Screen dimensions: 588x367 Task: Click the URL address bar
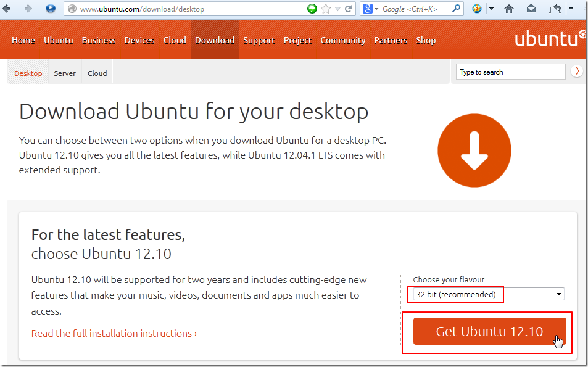click(185, 9)
